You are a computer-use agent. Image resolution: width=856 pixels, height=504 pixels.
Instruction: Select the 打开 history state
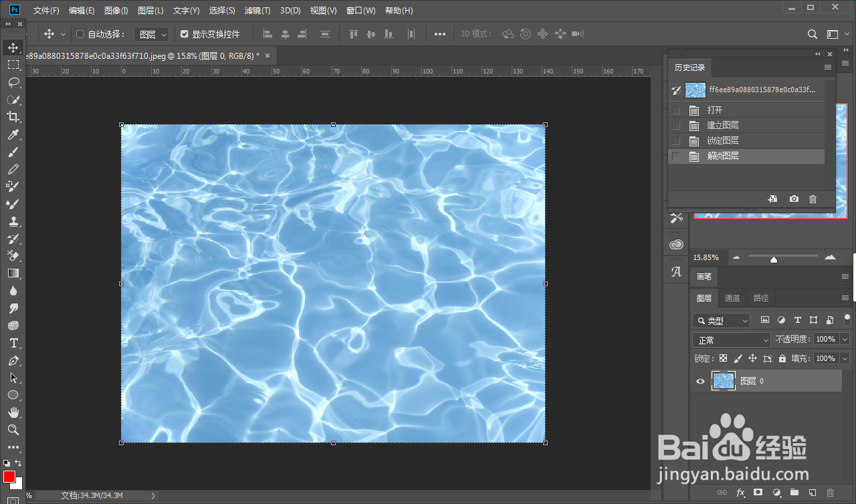click(x=746, y=110)
